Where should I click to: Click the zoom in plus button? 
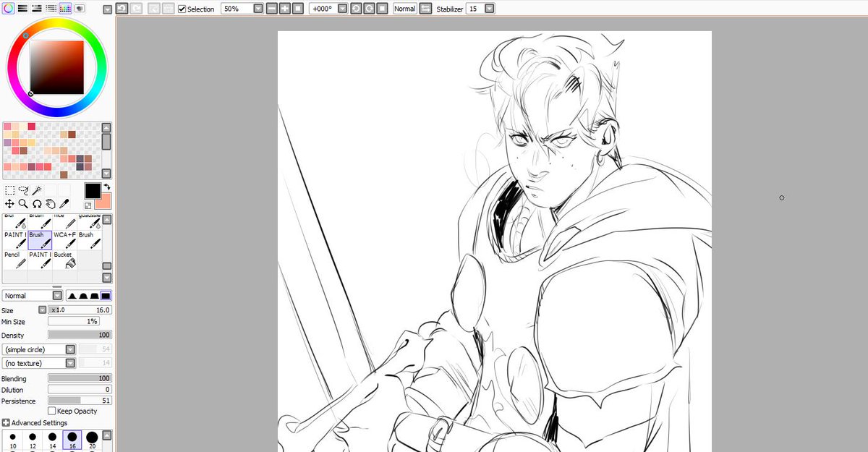pos(285,9)
